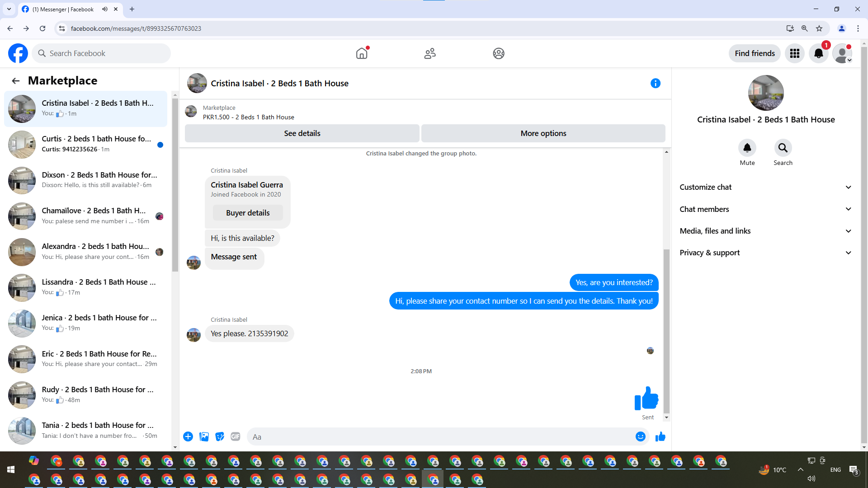868x488 pixels.
Task: Expand the Chat members section
Action: pos(765,209)
